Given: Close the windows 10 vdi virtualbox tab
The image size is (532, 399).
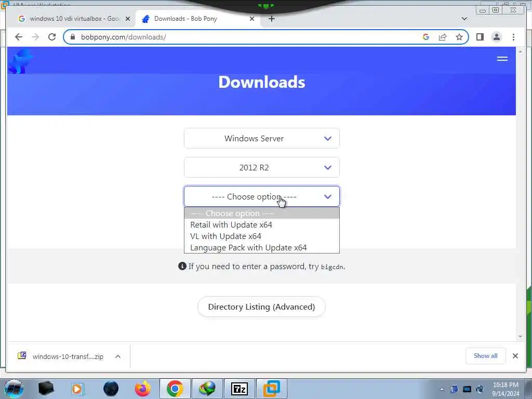Looking at the screenshot, I should coord(128,19).
